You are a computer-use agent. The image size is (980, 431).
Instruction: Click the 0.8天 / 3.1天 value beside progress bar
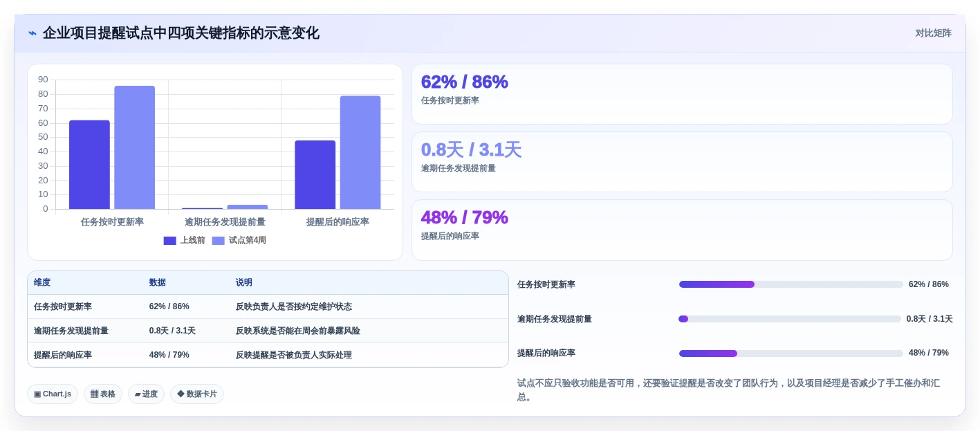(930, 319)
